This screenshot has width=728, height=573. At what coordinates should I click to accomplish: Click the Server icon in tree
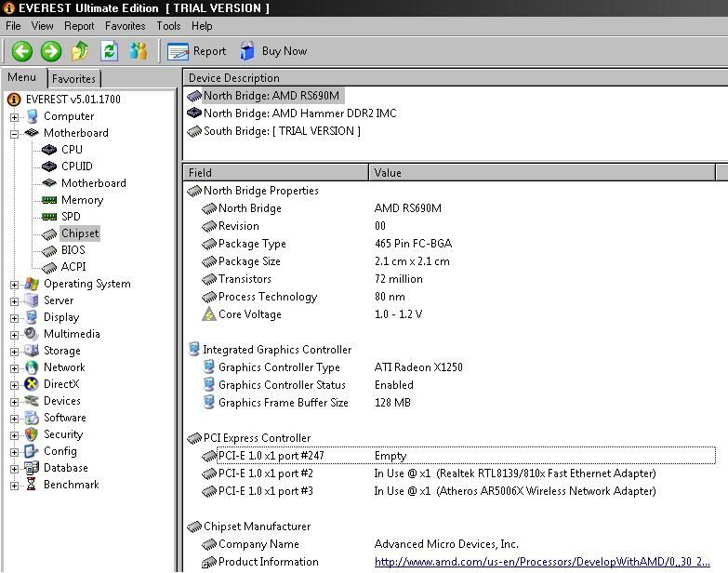click(x=32, y=300)
